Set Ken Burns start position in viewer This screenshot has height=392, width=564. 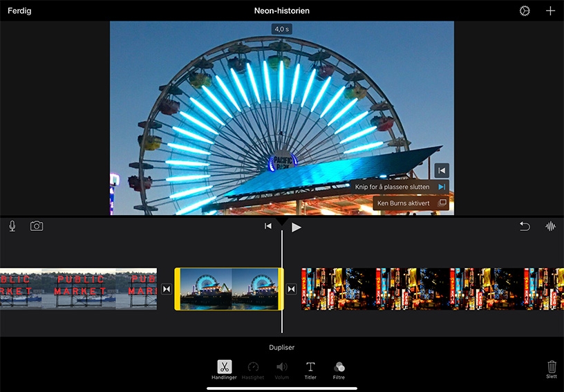click(x=442, y=171)
